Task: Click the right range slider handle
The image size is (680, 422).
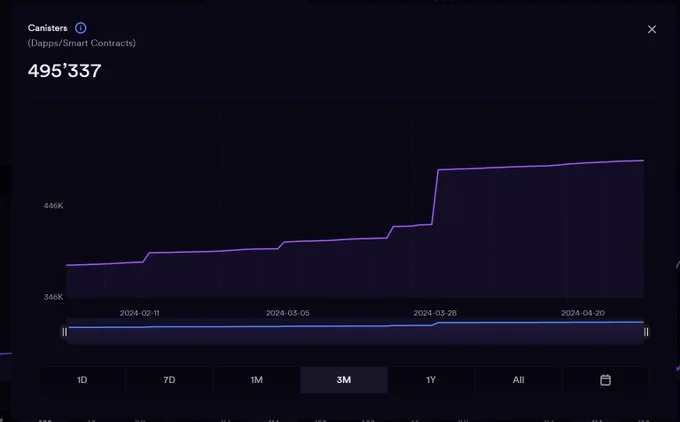Action: 646,332
